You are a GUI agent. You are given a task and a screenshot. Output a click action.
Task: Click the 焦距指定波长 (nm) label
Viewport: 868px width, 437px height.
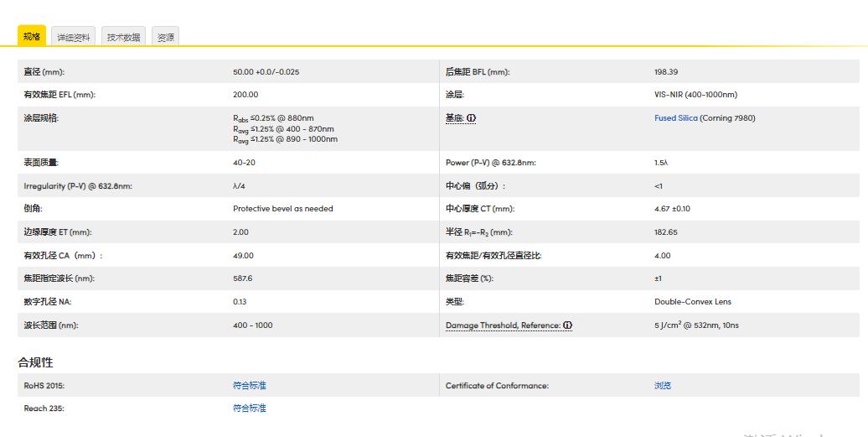(59, 278)
